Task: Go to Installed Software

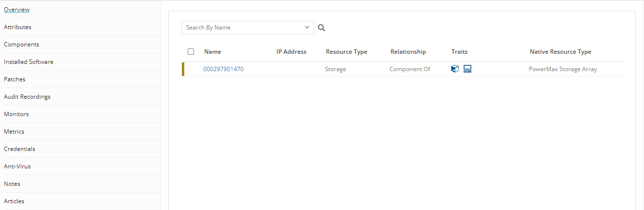Action: (x=29, y=62)
